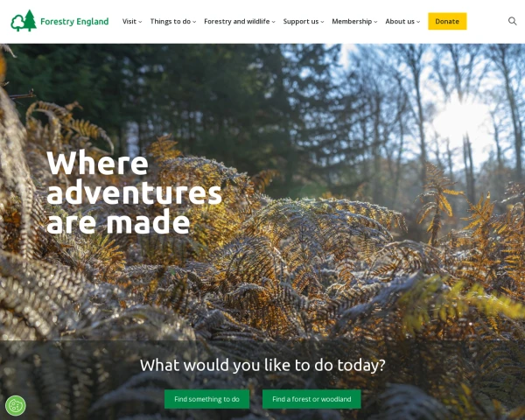Click the chevron beside Visit
Screen dimensions: 525x420
tap(140, 22)
